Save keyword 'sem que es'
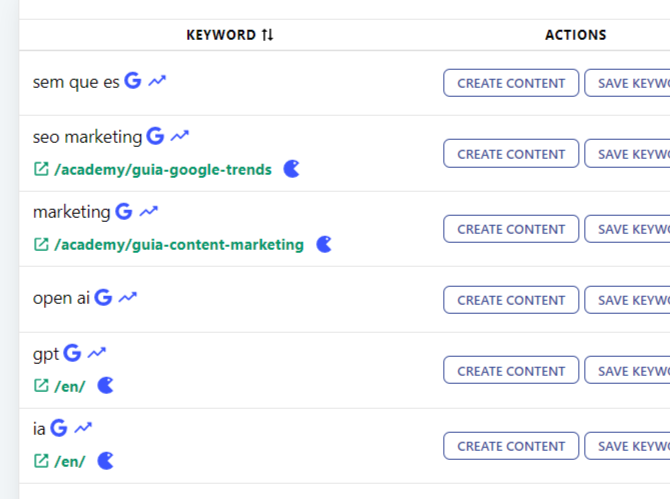 627,83
